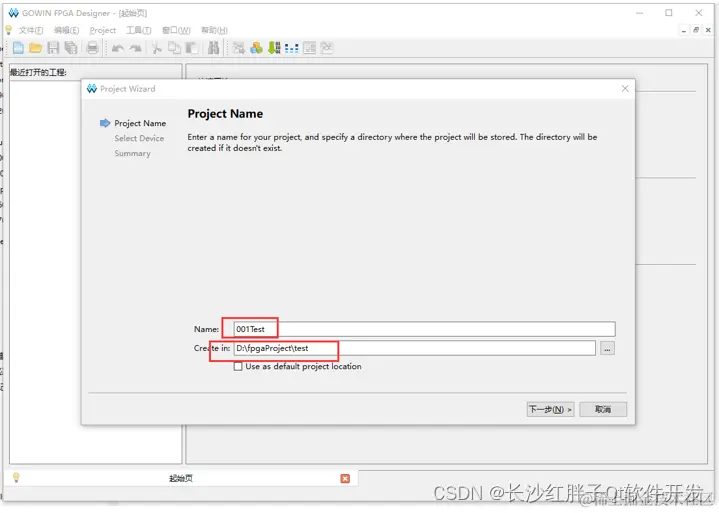The width and height of the screenshot is (719, 513).
Task: Click the colored cubes IP core icon
Action: coord(256,48)
